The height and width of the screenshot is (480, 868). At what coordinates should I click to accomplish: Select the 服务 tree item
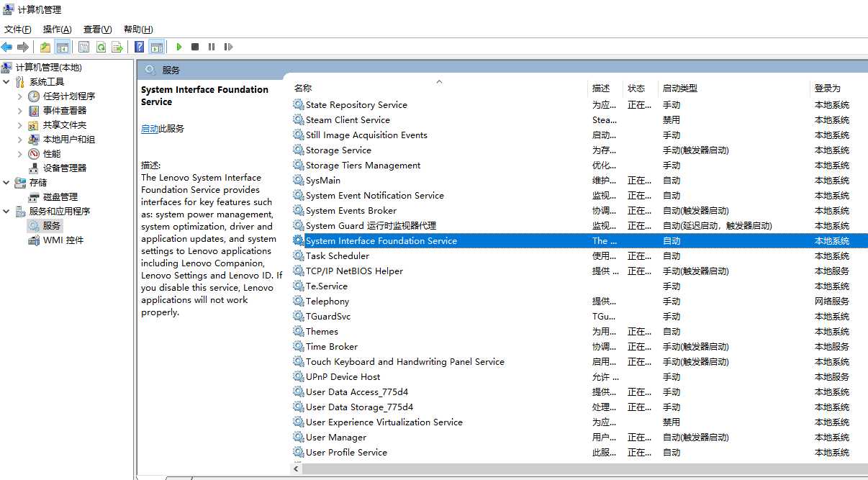52,225
